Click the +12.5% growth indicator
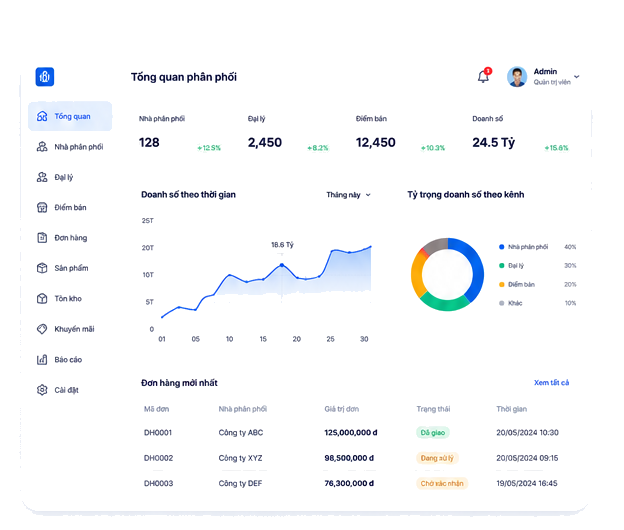 coord(209,148)
